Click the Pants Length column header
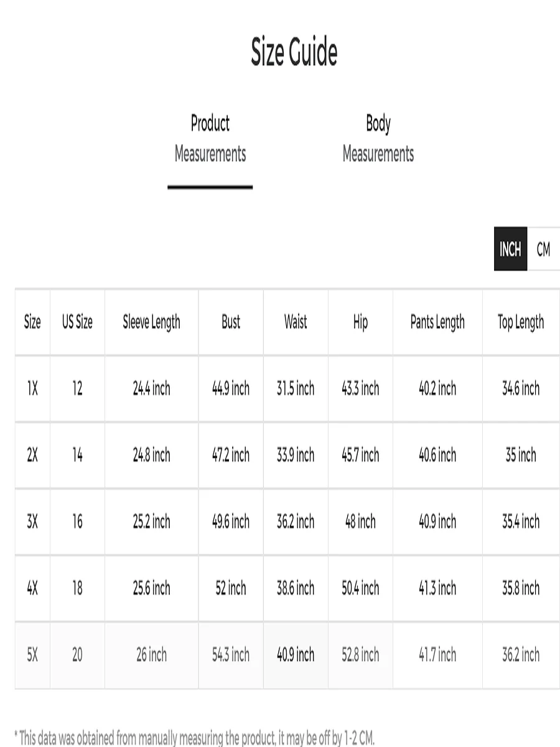The height and width of the screenshot is (747, 560). (x=437, y=322)
